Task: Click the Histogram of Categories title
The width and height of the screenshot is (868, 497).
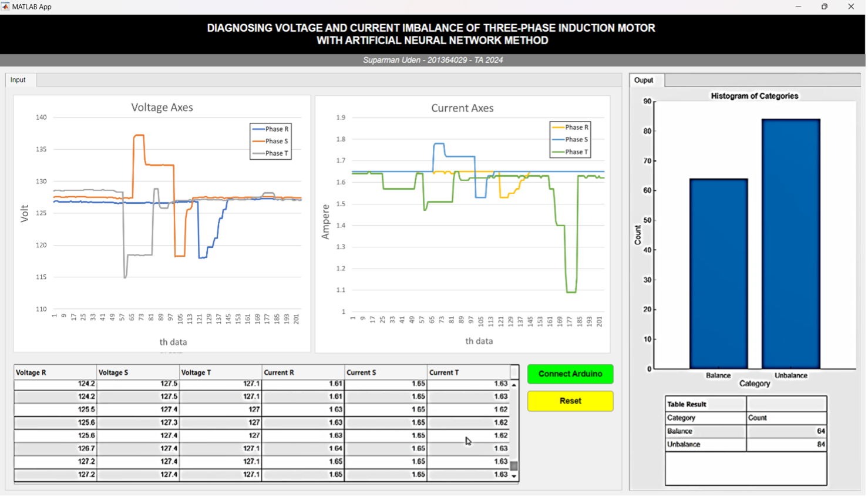Action: point(756,96)
